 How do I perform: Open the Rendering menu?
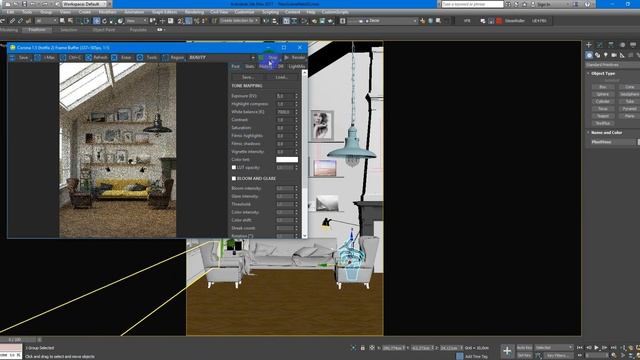coord(194,12)
